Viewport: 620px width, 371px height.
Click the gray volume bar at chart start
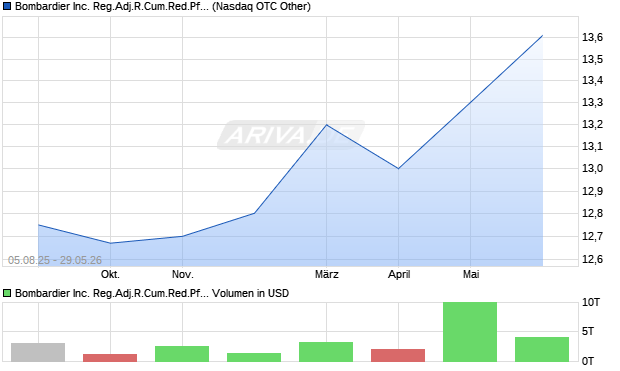(x=38, y=352)
